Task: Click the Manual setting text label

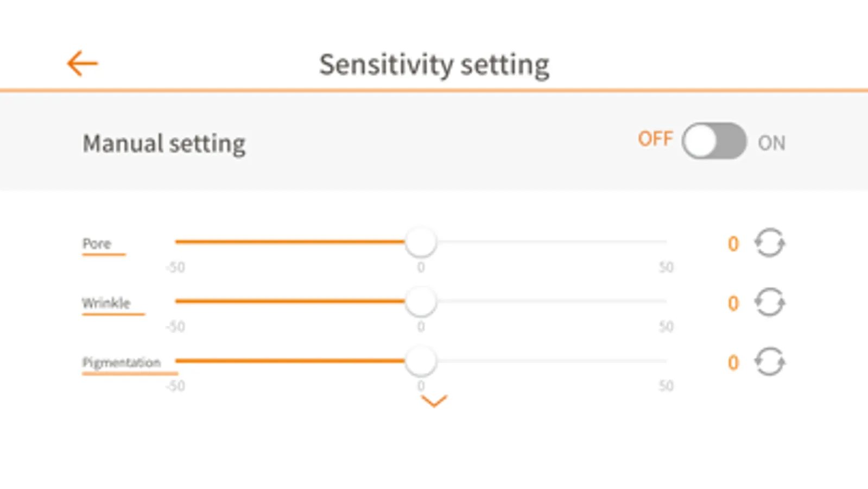Action: click(x=164, y=143)
